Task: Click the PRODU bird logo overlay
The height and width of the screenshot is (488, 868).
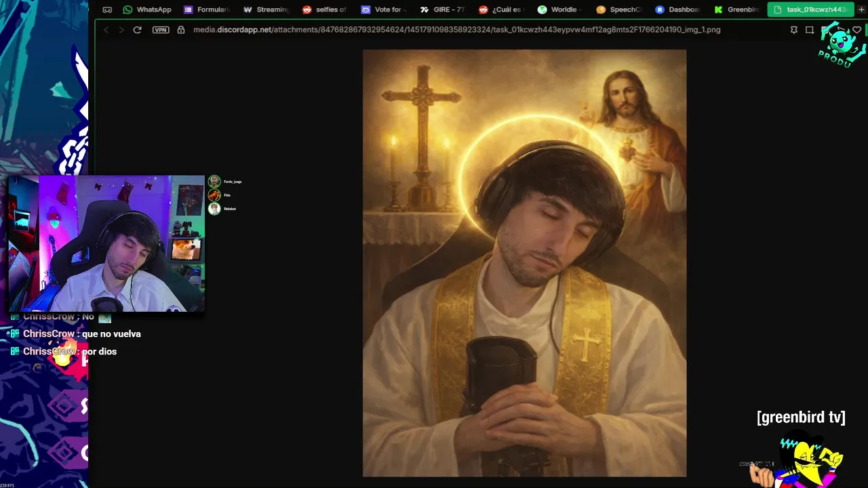Action: [842, 45]
